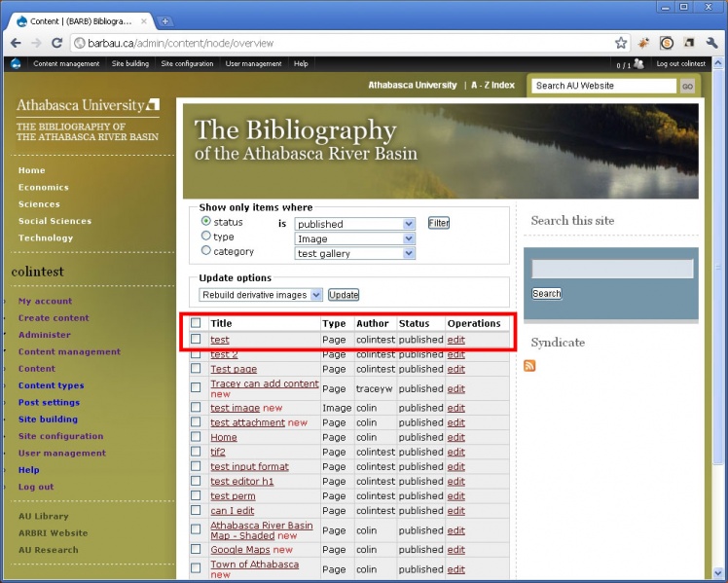Open the wrench settings menu
728x583 pixels.
tap(711, 43)
